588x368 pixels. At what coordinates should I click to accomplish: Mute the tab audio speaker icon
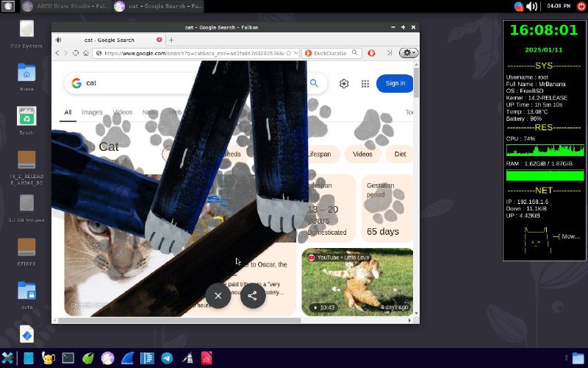[x=58, y=40]
